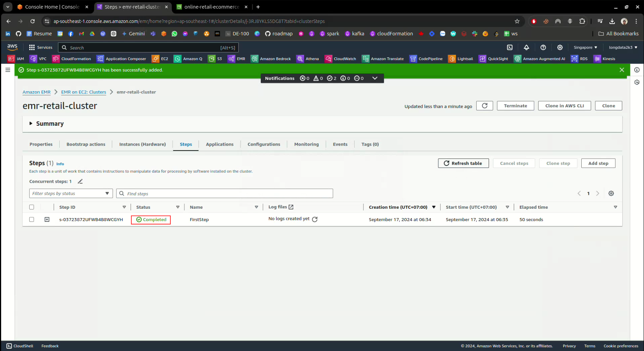Open the hamburger side navigation menu
Screen dimensions: 644x351
coord(8,70)
